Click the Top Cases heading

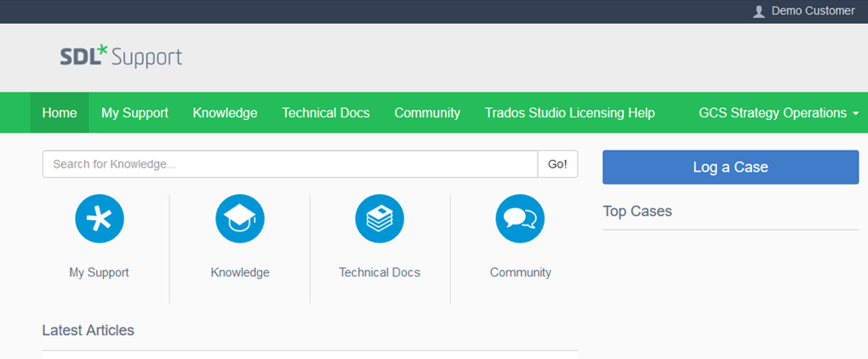pos(637,211)
